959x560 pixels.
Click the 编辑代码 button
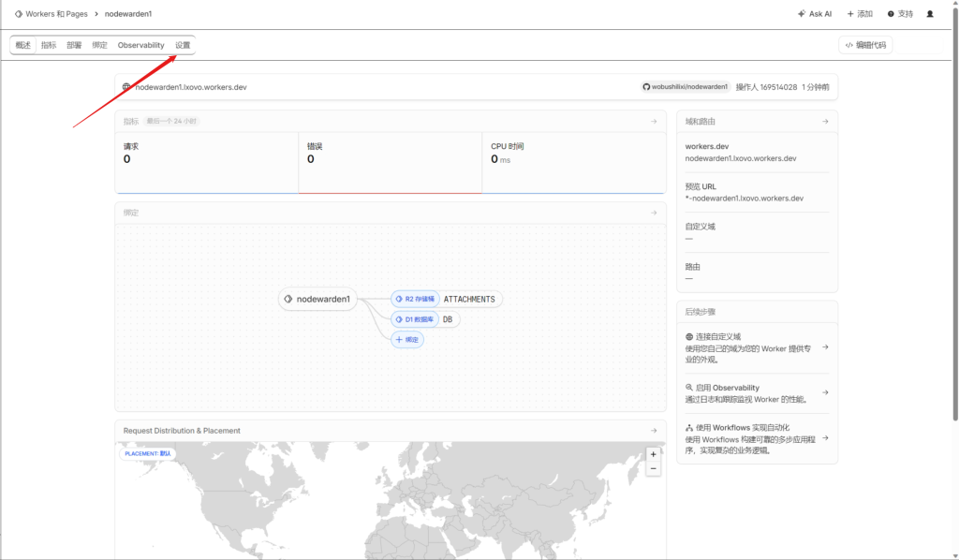(864, 45)
